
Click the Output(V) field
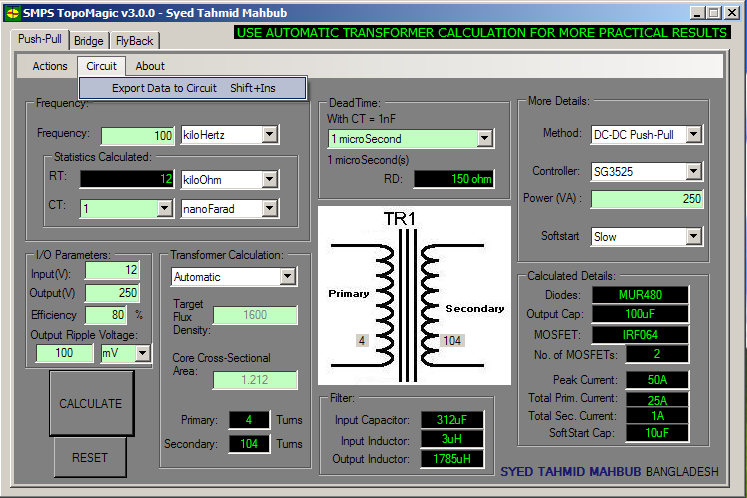112,293
